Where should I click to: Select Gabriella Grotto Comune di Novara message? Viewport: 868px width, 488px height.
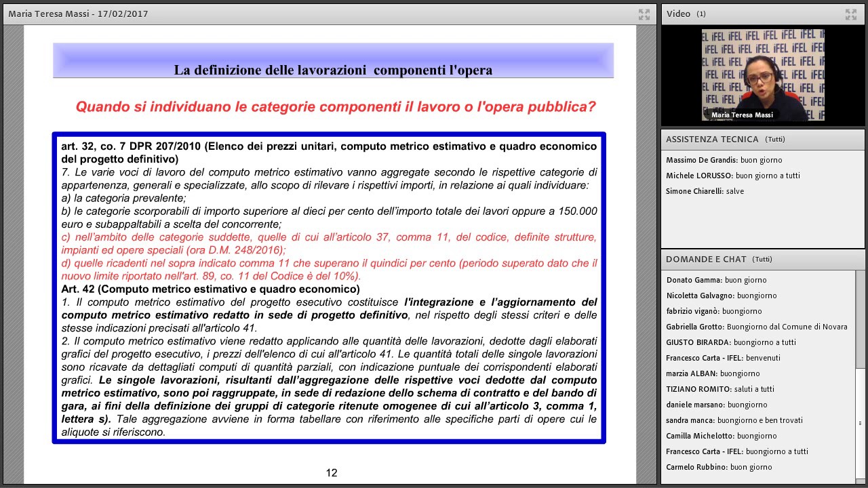coord(757,327)
